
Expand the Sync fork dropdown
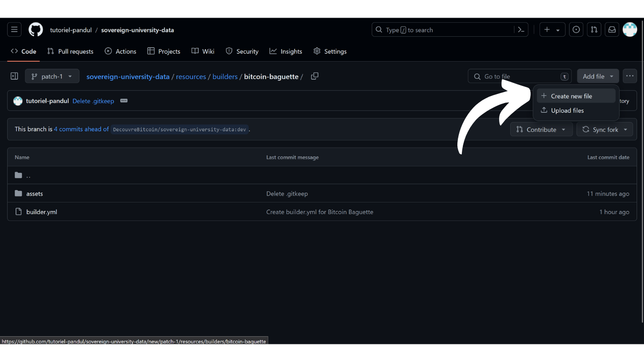605,129
